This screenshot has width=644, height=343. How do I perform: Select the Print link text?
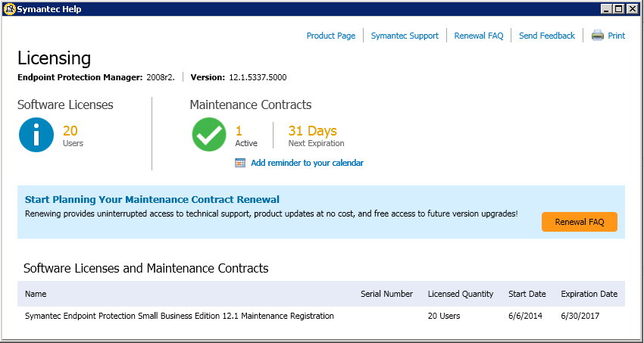617,36
